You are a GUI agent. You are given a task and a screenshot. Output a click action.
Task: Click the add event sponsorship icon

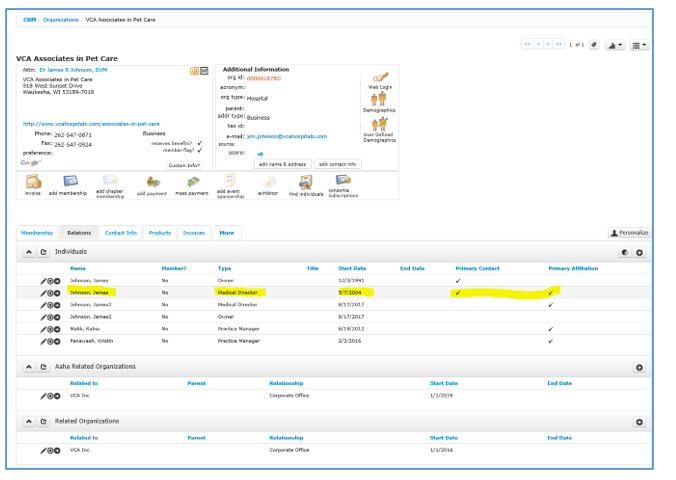[230, 181]
